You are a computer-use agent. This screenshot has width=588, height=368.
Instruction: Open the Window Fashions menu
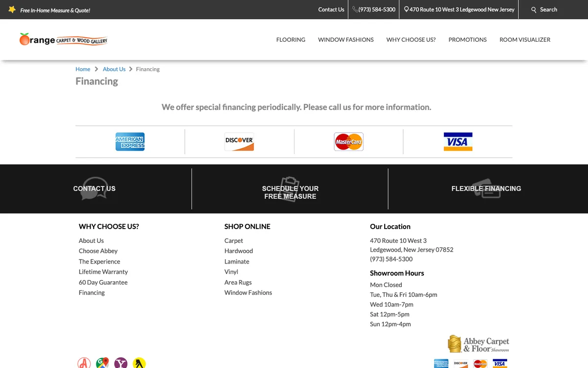tap(346, 40)
